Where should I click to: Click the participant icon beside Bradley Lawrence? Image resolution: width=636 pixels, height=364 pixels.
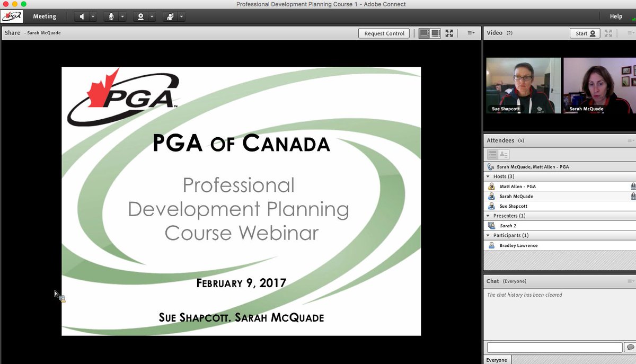tap(491, 245)
